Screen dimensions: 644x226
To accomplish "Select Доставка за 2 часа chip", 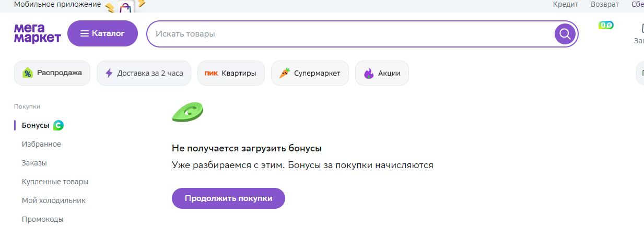I will click(144, 73).
